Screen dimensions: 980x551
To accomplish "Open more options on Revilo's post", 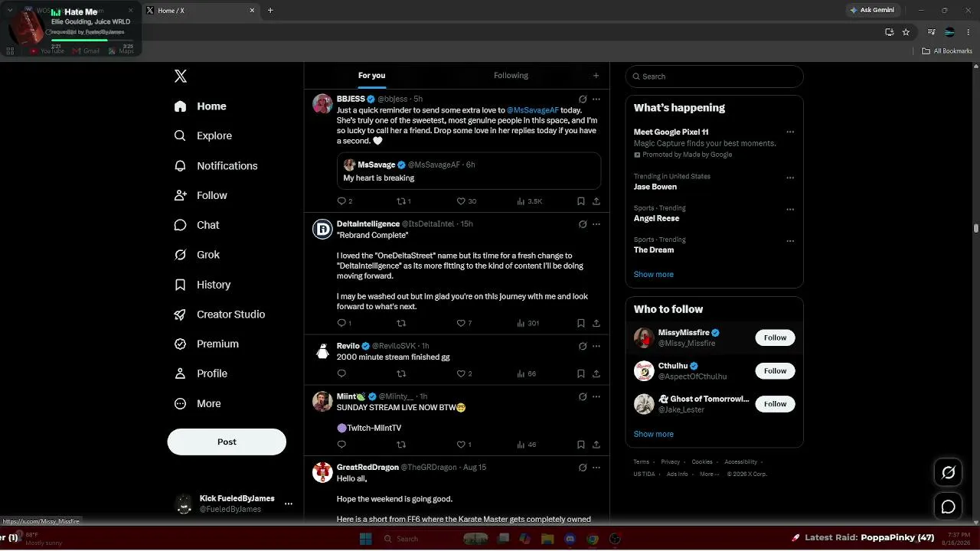I will 596,346.
